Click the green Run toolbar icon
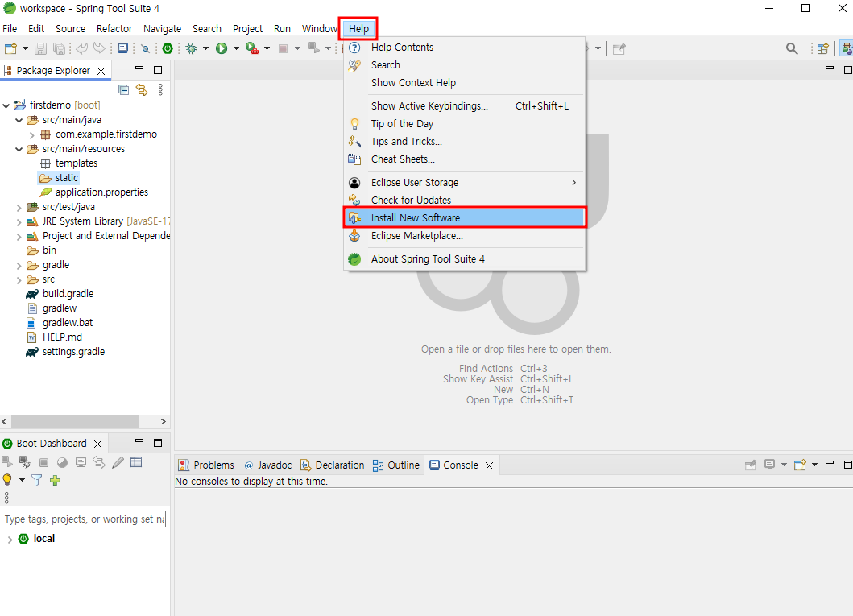 click(222, 48)
